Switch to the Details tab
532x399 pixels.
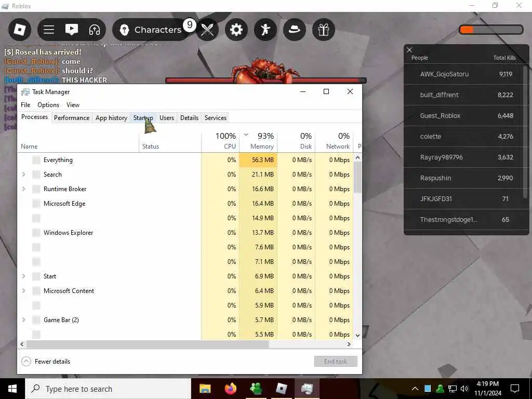(x=189, y=118)
